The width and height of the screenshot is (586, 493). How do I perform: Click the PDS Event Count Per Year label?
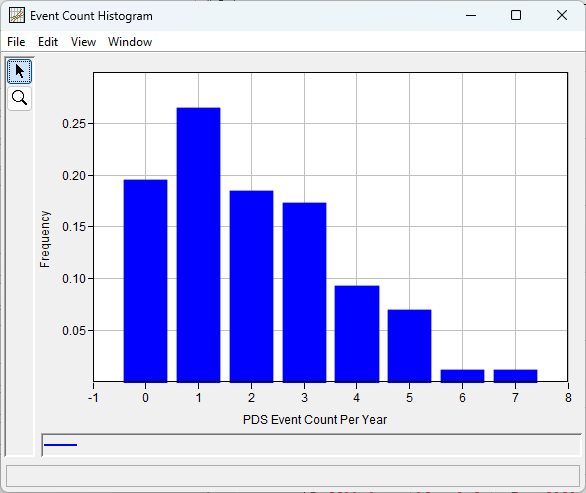click(x=315, y=420)
